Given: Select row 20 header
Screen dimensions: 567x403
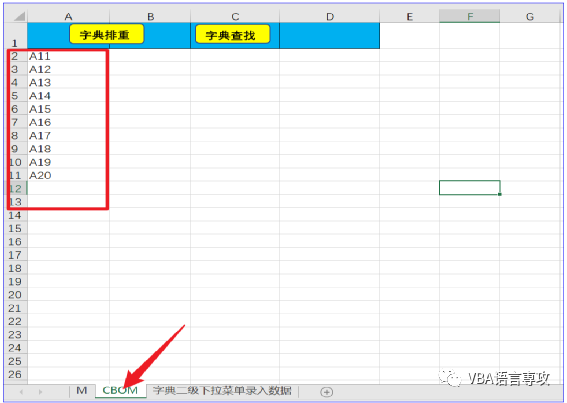Looking at the screenshot, I should point(16,294).
